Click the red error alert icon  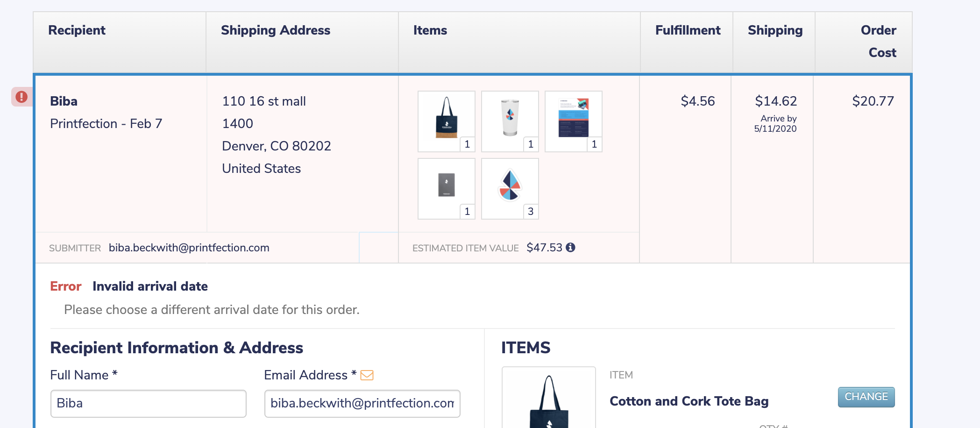[x=21, y=97]
